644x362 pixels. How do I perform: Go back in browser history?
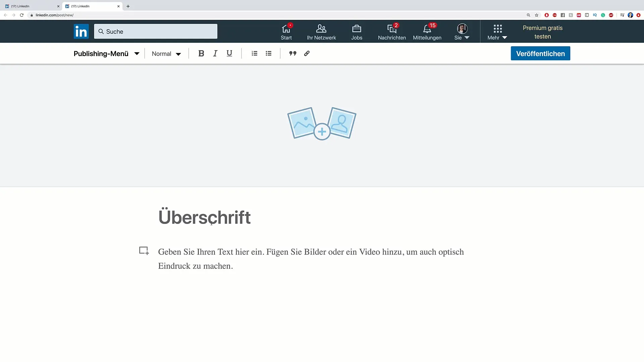[5, 15]
